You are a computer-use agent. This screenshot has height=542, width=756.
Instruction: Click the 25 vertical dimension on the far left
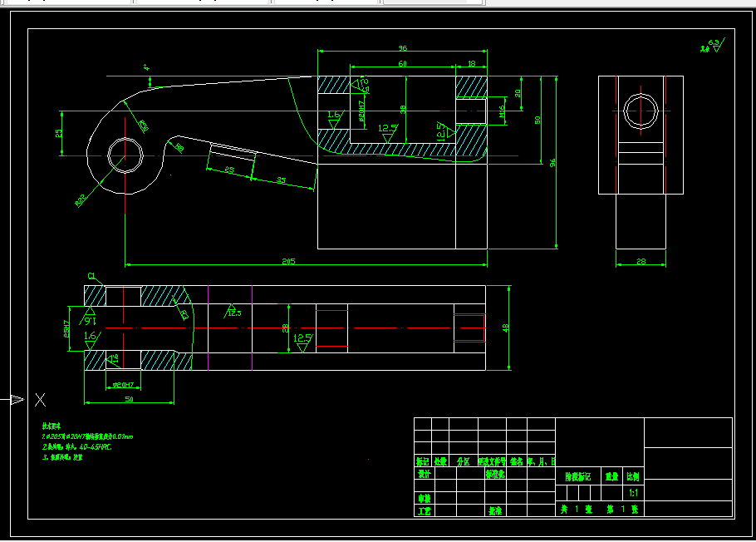click(x=58, y=133)
